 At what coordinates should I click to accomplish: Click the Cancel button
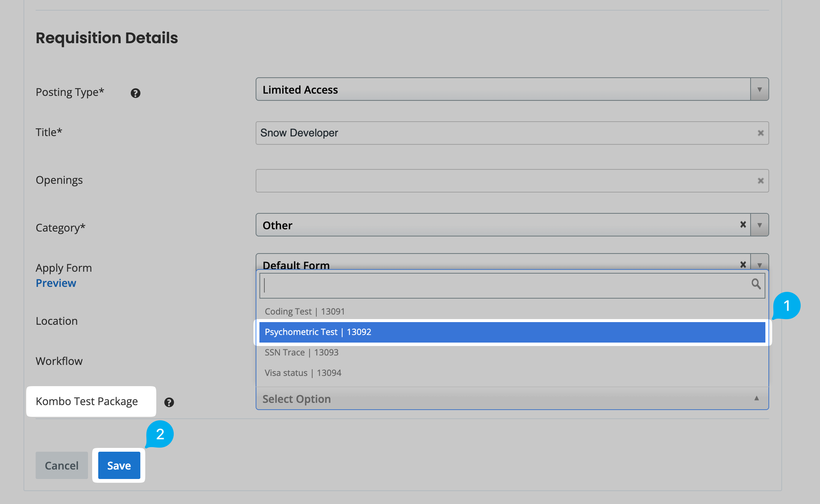point(61,465)
